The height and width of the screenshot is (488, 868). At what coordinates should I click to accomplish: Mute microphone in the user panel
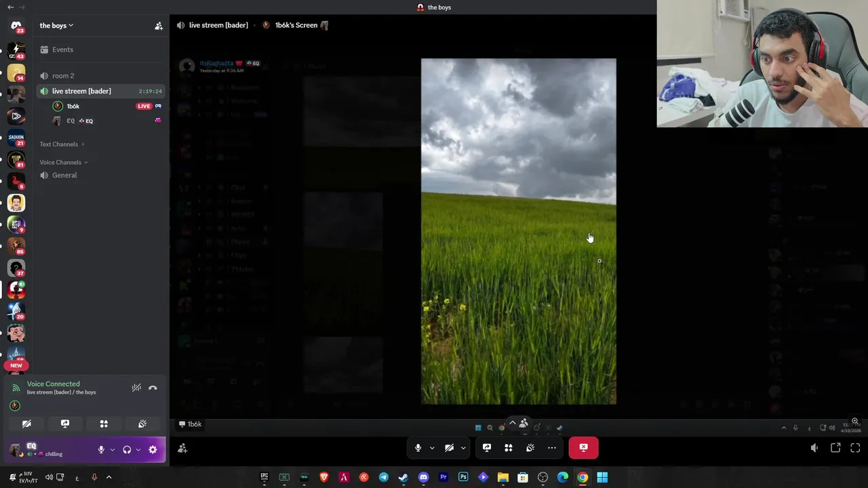point(101,450)
